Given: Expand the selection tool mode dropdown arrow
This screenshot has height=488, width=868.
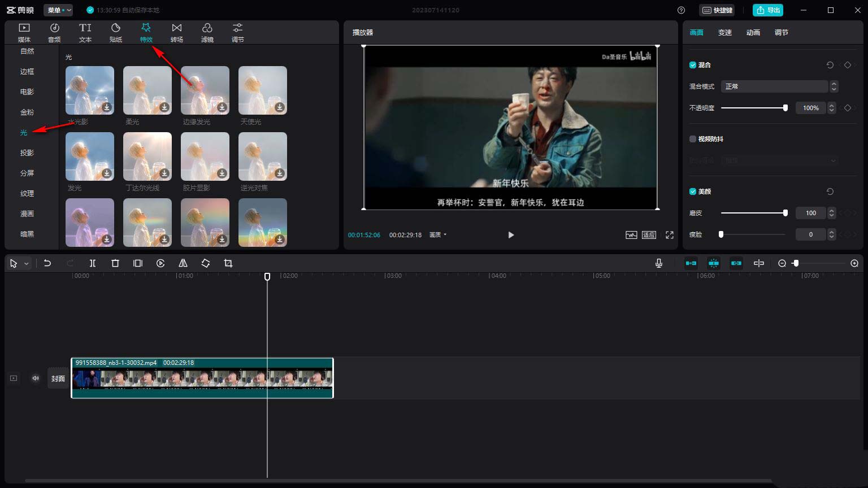Looking at the screenshot, I should (26, 264).
